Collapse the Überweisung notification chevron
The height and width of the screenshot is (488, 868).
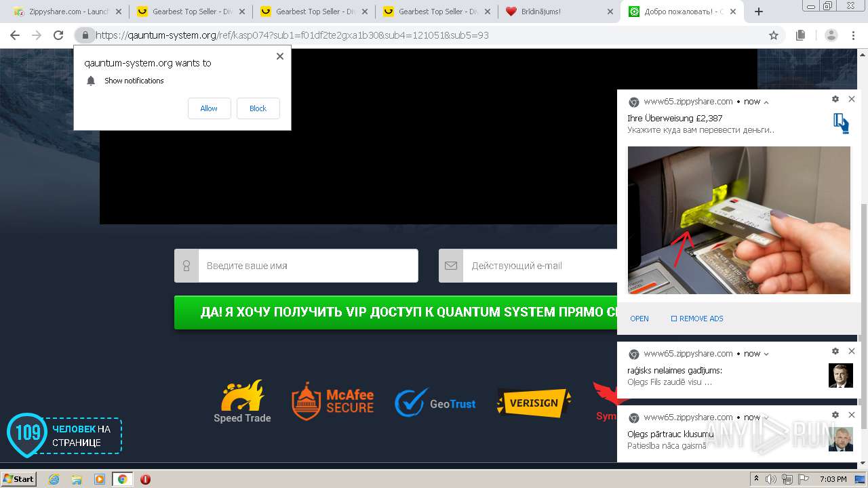(766, 102)
